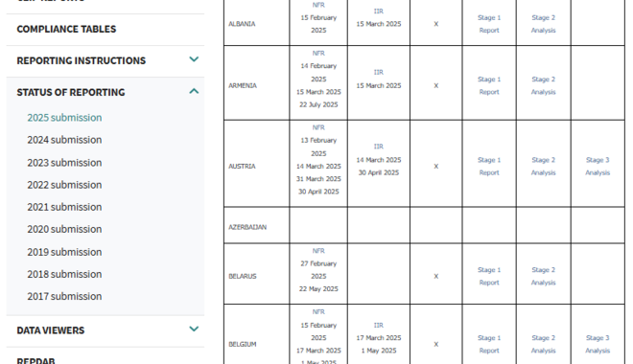The image size is (633, 364).
Task: Open Austria NFR link
Action: 318,127
